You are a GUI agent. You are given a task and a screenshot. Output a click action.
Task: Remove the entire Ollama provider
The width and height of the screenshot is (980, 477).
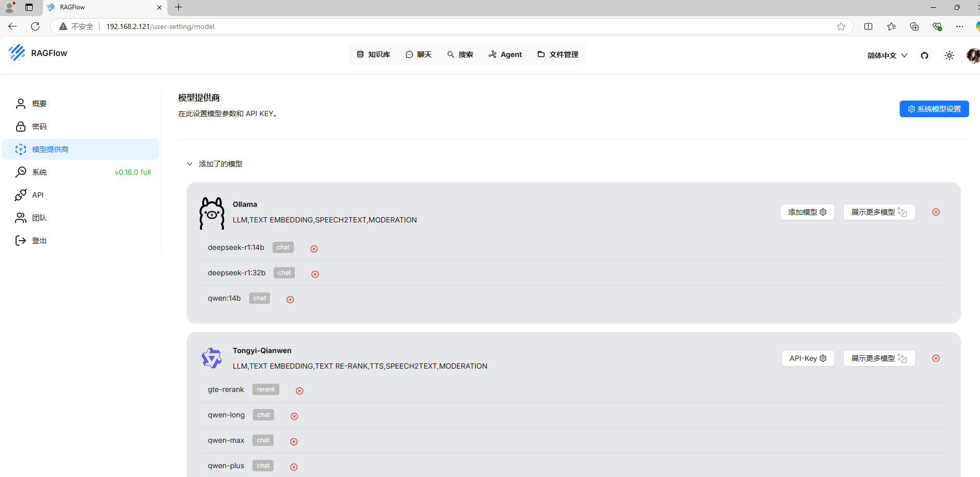(x=935, y=212)
